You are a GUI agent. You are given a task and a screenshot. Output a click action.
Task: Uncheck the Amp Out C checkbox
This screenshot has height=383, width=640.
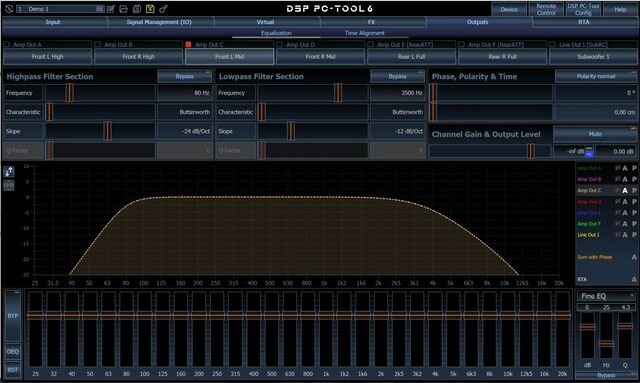coord(189,44)
